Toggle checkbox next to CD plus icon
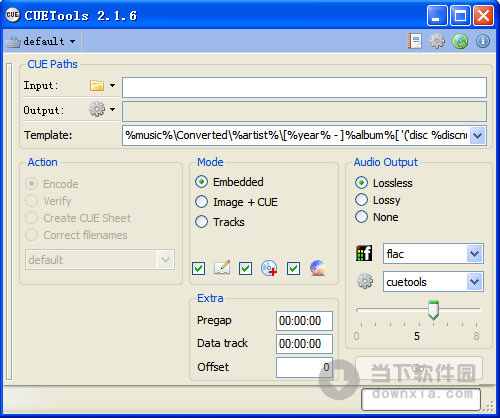500x418 pixels. click(245, 268)
